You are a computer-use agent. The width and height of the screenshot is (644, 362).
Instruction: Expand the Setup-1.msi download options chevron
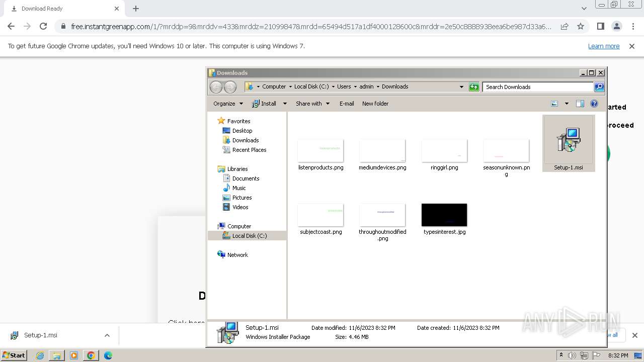coord(107,335)
